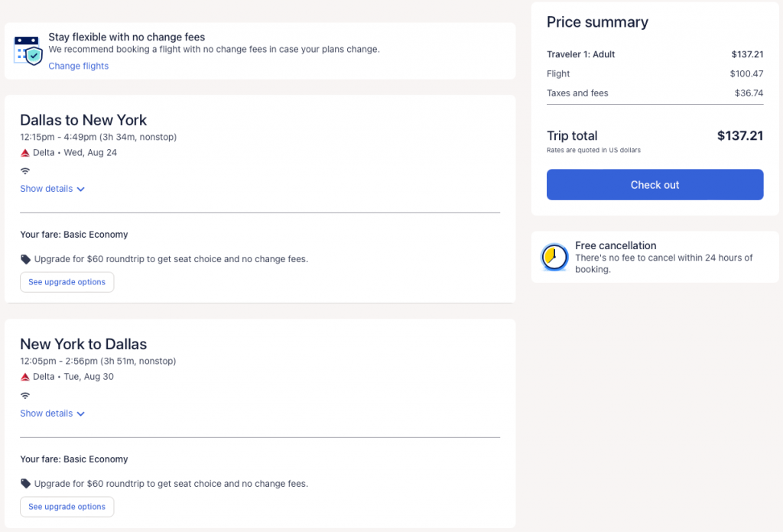Image resolution: width=783 pixels, height=532 pixels.
Task: Open the Change flights link
Action: (x=78, y=66)
